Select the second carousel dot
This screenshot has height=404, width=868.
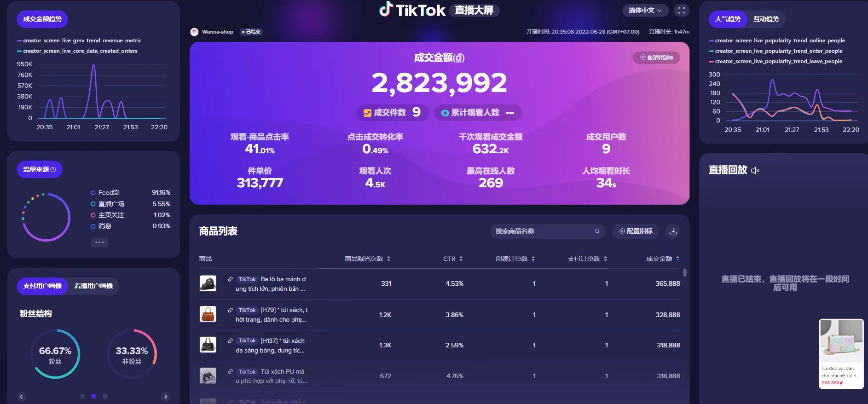click(94, 396)
